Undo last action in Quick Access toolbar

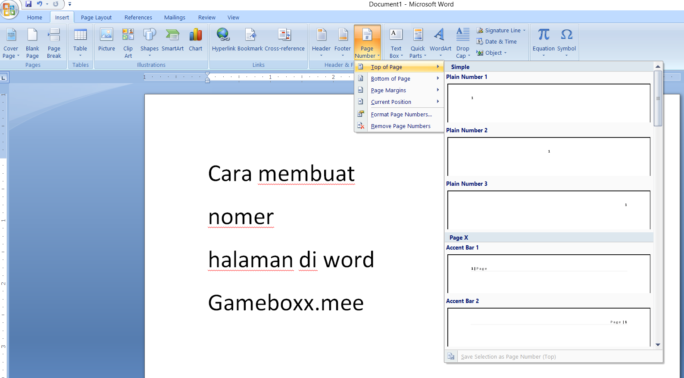click(39, 4)
